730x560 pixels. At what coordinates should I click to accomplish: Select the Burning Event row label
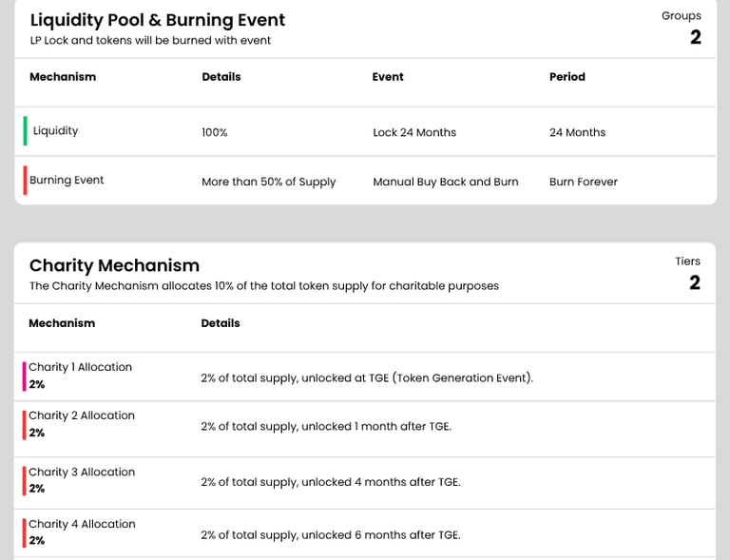67,181
